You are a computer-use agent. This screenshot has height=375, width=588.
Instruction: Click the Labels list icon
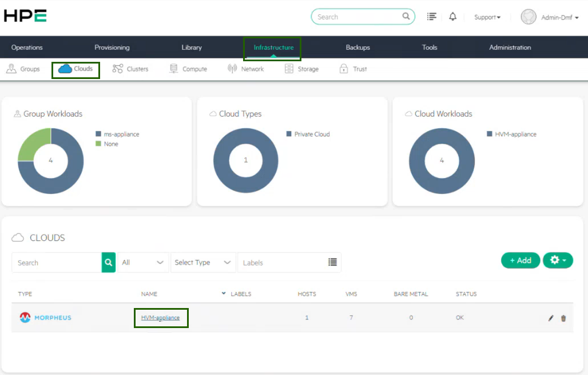pos(332,262)
